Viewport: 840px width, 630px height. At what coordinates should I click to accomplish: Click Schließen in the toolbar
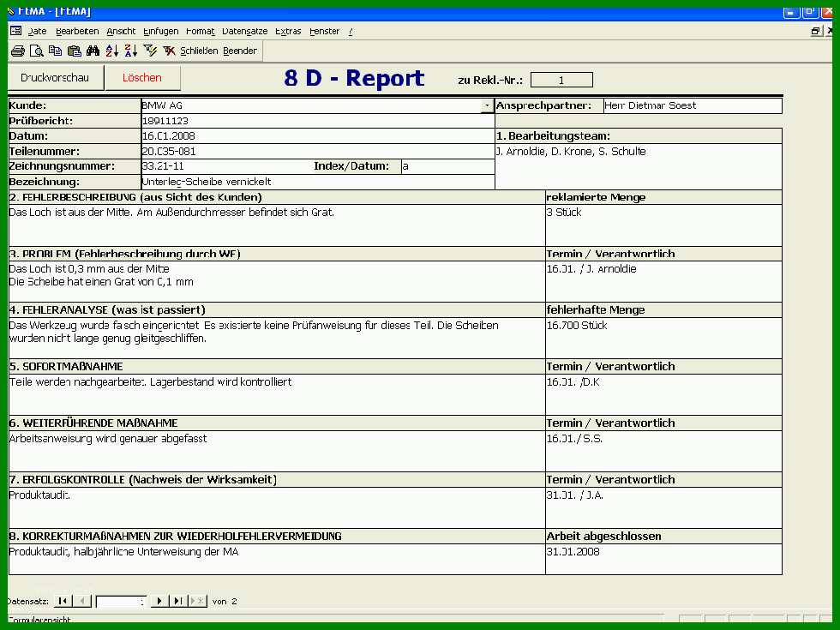tap(199, 51)
